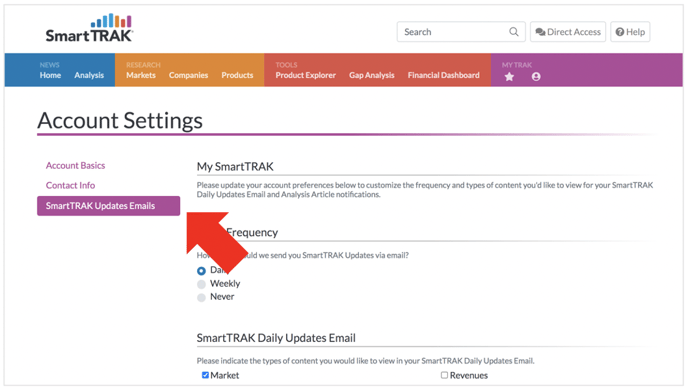Image resolution: width=688 pixels, height=392 pixels.
Task: Open favorites star in My Trak
Action: point(509,77)
